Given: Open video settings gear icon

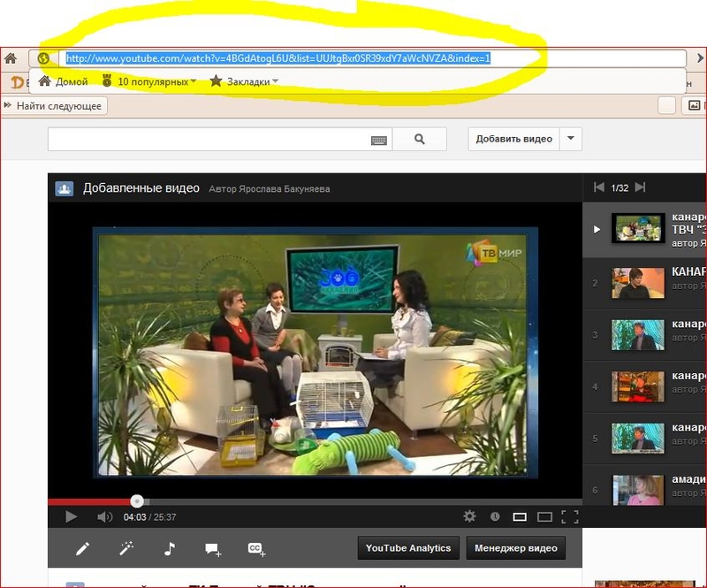Looking at the screenshot, I should [x=469, y=516].
